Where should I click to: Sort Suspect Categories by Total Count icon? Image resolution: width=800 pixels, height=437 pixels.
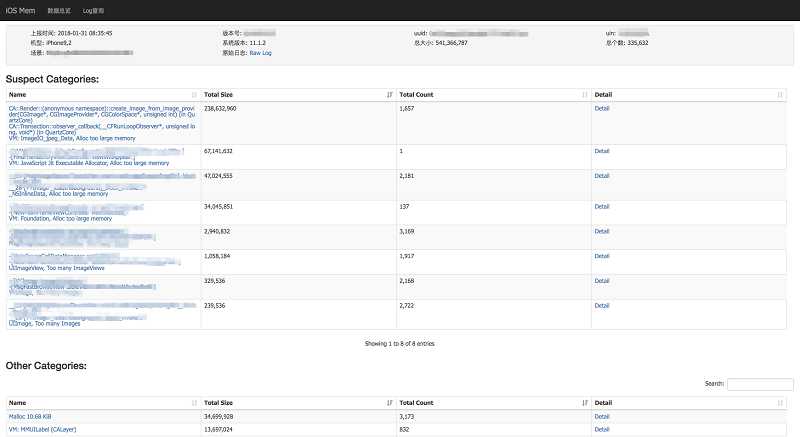tap(585, 95)
